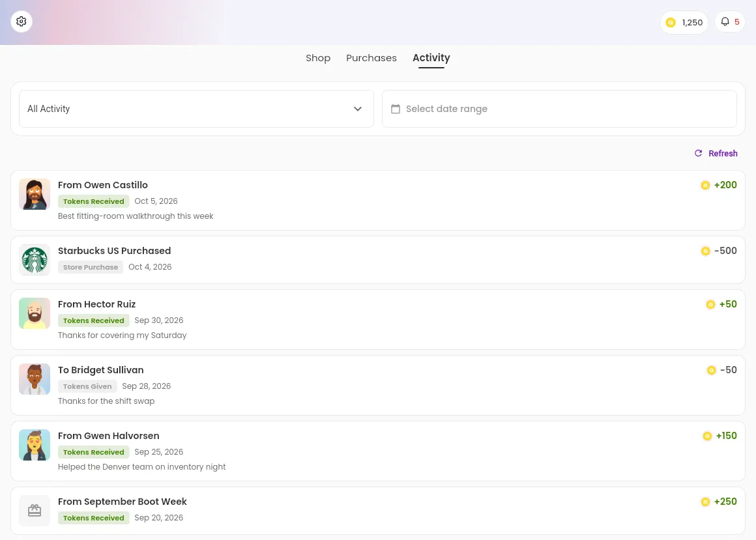
Task: Click the +150 token amount
Action: pyautogui.click(x=727, y=436)
